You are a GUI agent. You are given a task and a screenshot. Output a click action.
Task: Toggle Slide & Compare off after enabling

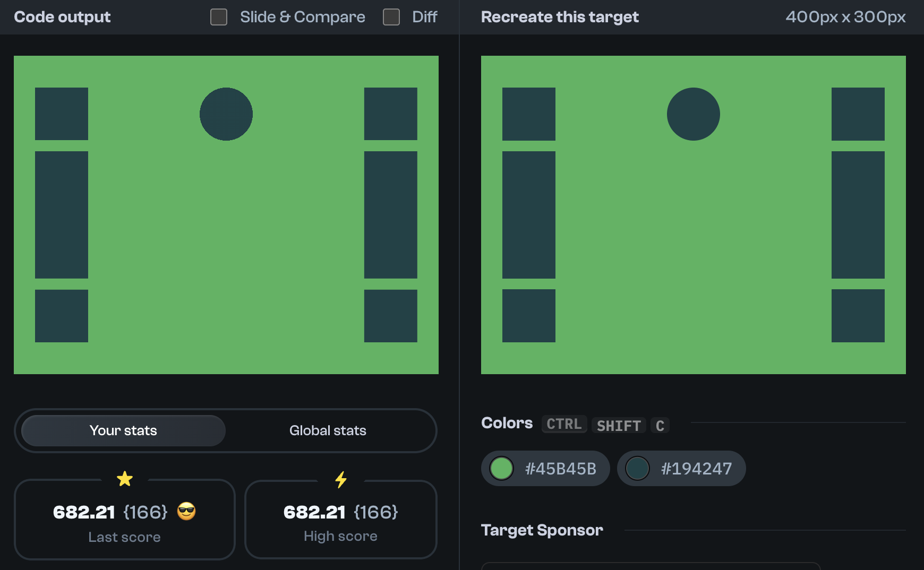[218, 17]
